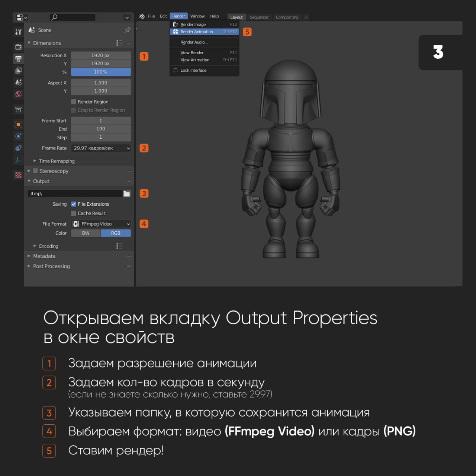Expand viewport toolbar via small arrow
This screenshot has width=476, height=476.
tap(137, 29)
